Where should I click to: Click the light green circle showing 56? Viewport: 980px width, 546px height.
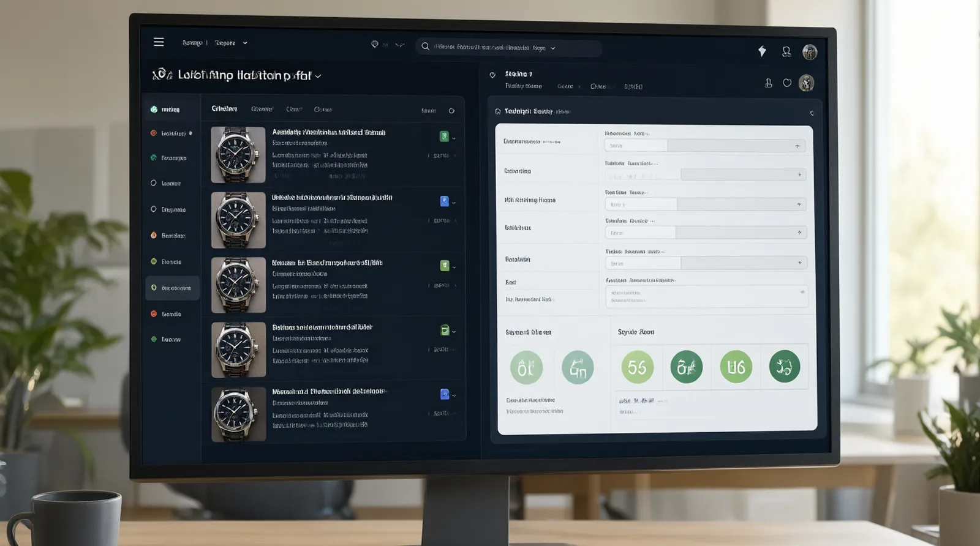tap(637, 367)
